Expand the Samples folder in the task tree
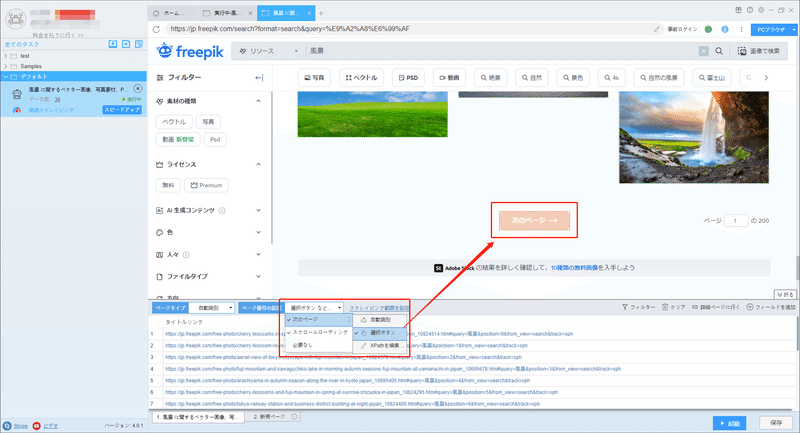This screenshot has height=433, width=800. [x=6, y=66]
